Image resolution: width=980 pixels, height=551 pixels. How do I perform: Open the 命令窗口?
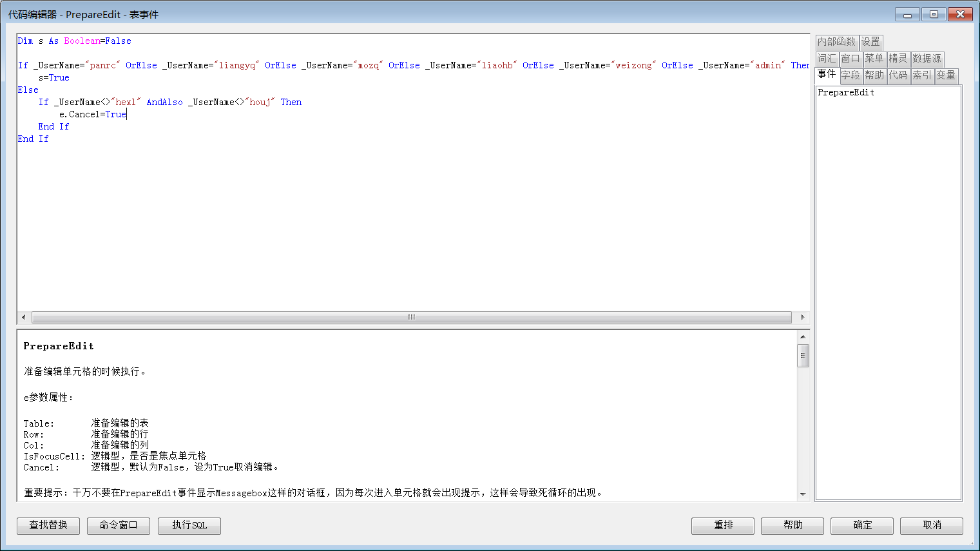(119, 525)
